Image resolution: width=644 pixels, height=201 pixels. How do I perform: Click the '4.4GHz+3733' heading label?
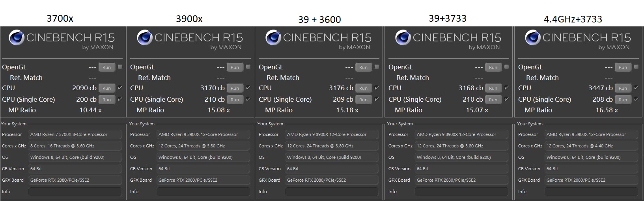click(573, 19)
